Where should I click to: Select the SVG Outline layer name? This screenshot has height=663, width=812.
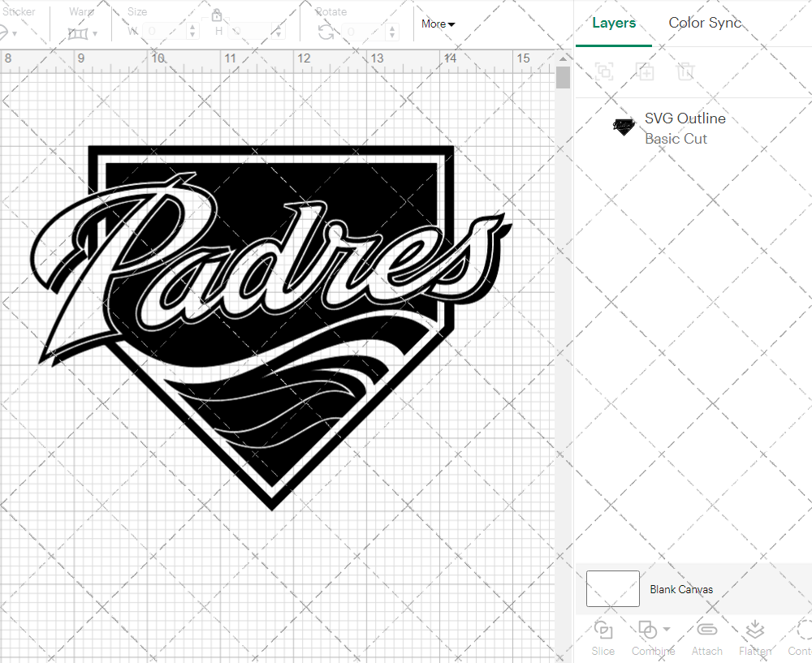[x=685, y=118]
